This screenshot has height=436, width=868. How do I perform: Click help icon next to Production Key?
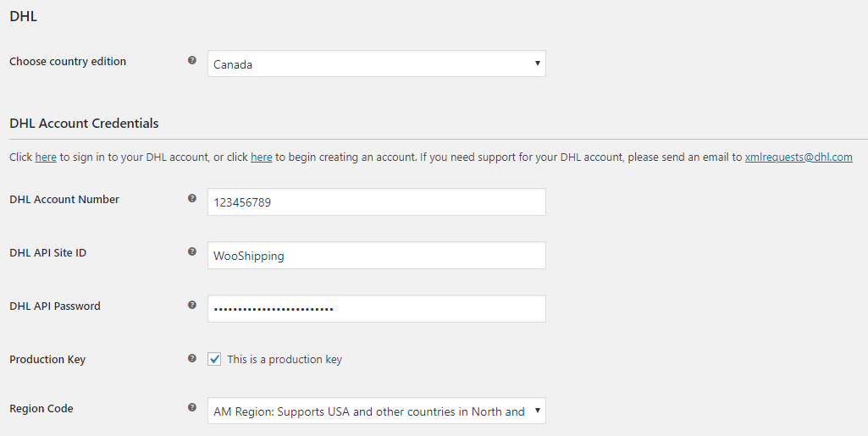[192, 359]
